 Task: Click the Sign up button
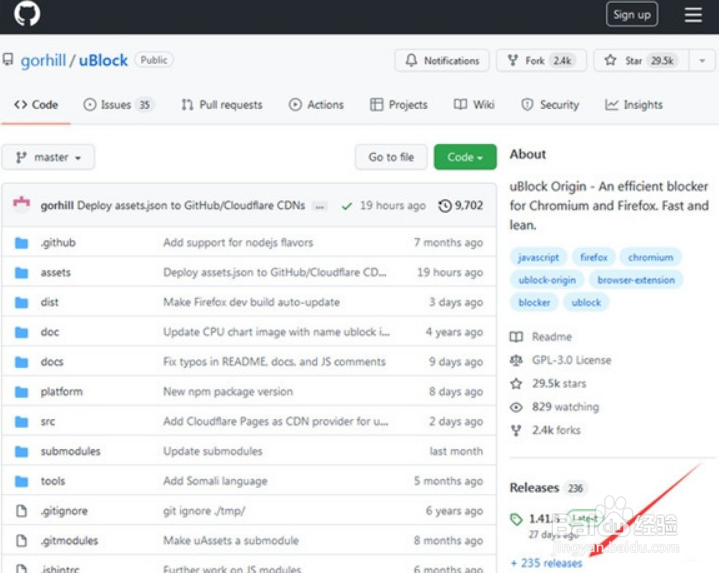pos(632,15)
